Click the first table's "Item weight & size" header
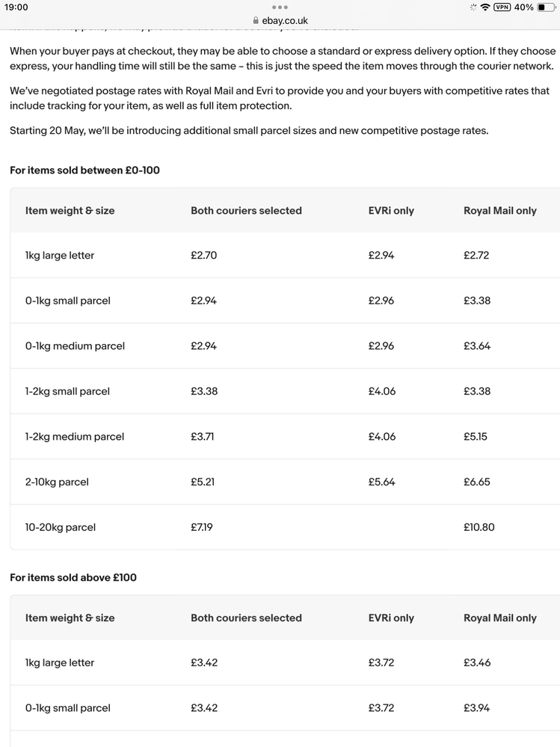 [x=70, y=211]
